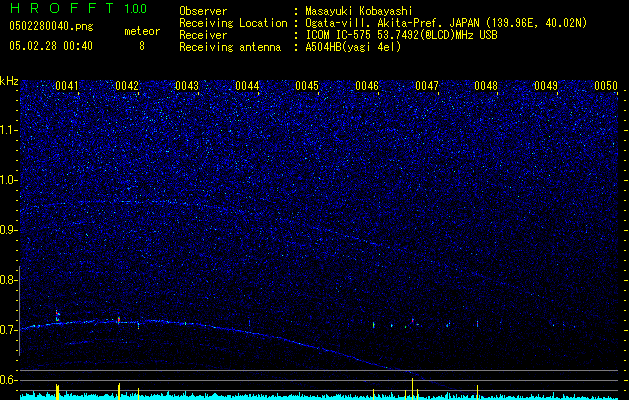The image size is (629, 400).
Task: Click the 0043 time marker
Action: click(x=187, y=86)
